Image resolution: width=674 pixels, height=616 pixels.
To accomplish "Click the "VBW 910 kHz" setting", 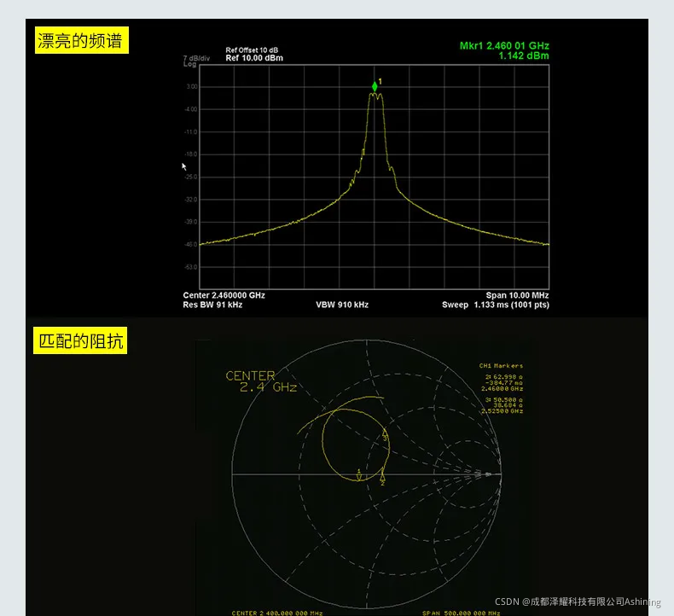I will pyautogui.click(x=342, y=305).
